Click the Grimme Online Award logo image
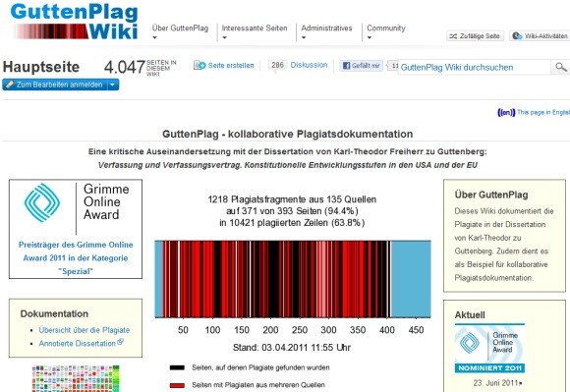570x392 pixels. coord(76,208)
